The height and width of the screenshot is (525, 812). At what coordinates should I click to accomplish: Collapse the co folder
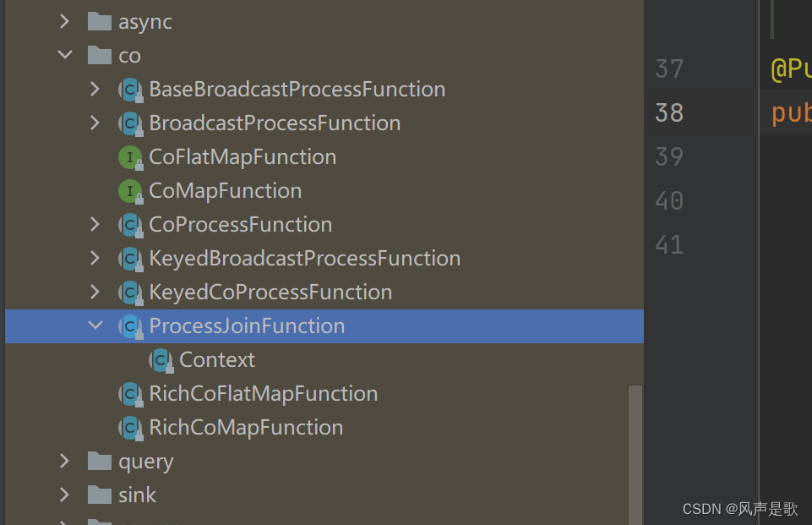tap(65, 56)
